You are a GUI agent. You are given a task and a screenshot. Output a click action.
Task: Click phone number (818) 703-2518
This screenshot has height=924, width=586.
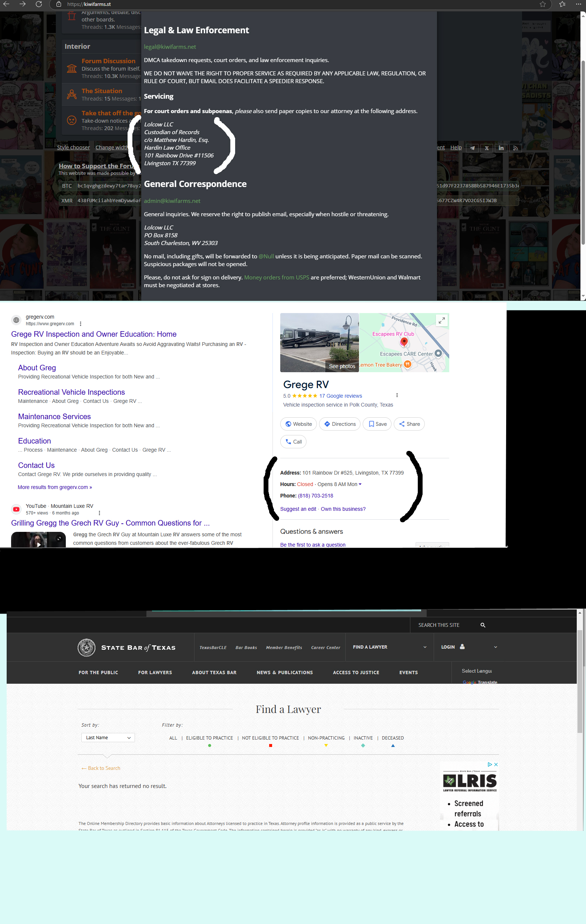(315, 496)
